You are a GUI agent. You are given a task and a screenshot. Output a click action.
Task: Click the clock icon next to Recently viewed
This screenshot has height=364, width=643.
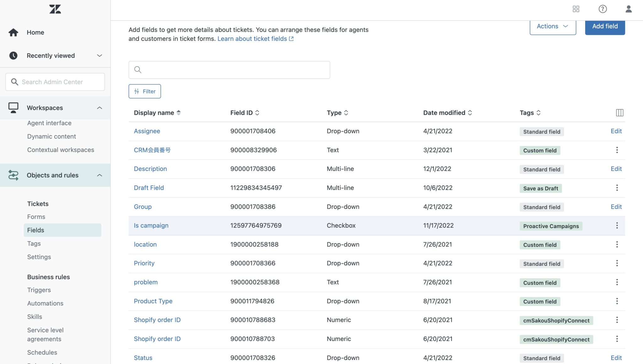[14, 56]
